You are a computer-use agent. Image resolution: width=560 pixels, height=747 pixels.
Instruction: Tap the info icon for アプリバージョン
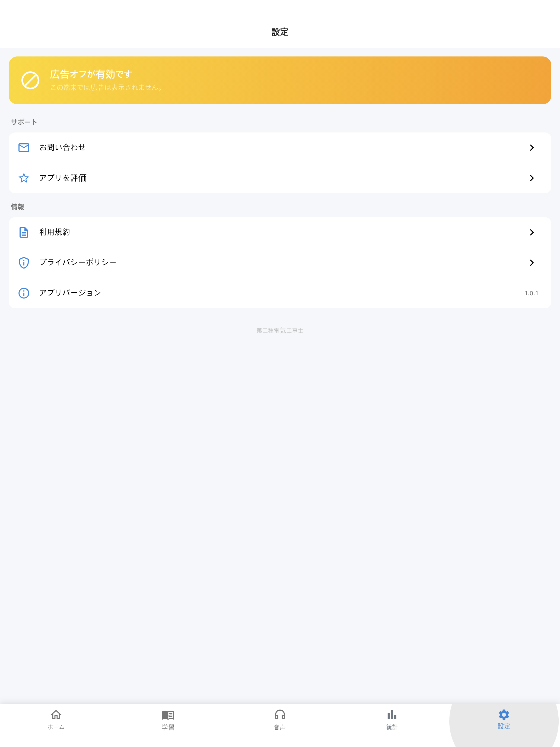tap(24, 293)
